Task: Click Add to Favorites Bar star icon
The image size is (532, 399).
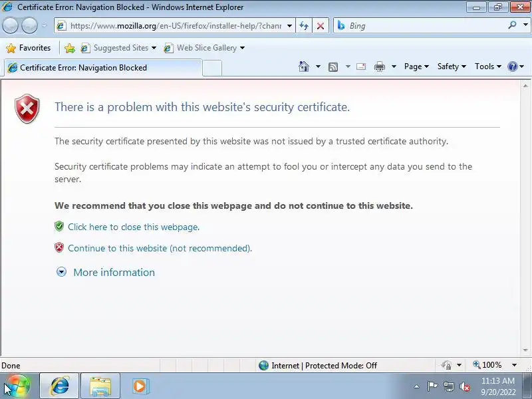Action: coord(70,48)
